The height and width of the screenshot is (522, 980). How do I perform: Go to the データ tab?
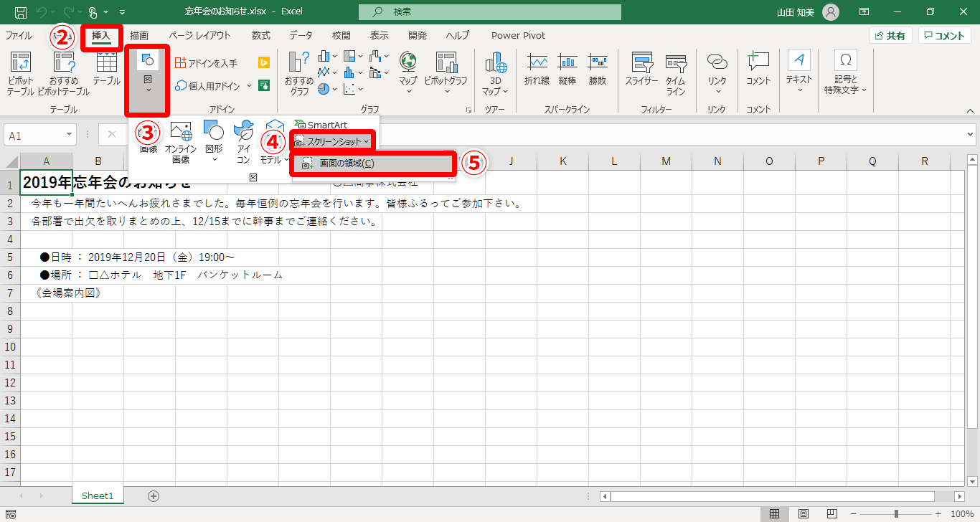pos(301,35)
